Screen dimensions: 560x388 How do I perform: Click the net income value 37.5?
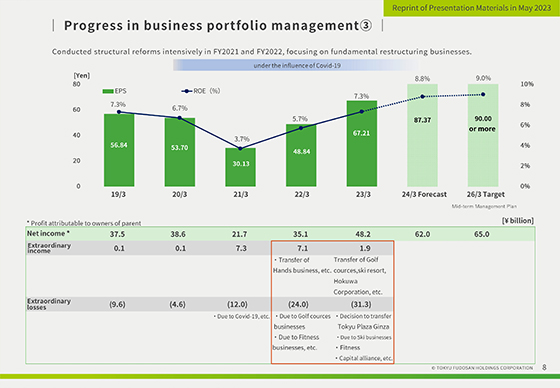pos(117,234)
